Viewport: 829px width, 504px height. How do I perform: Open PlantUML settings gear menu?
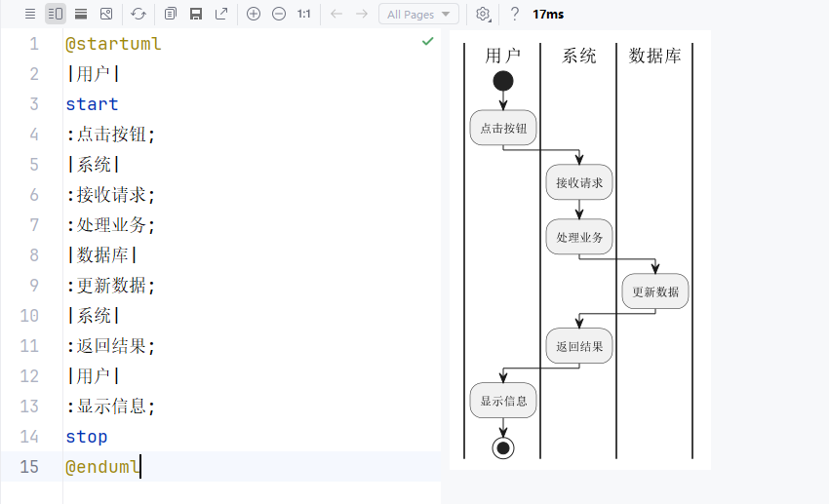(483, 15)
